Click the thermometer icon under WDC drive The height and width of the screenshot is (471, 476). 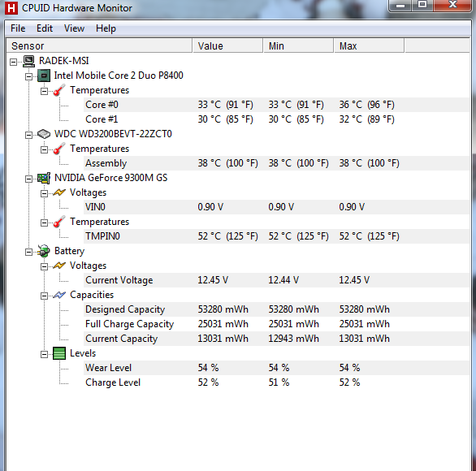tap(59, 149)
